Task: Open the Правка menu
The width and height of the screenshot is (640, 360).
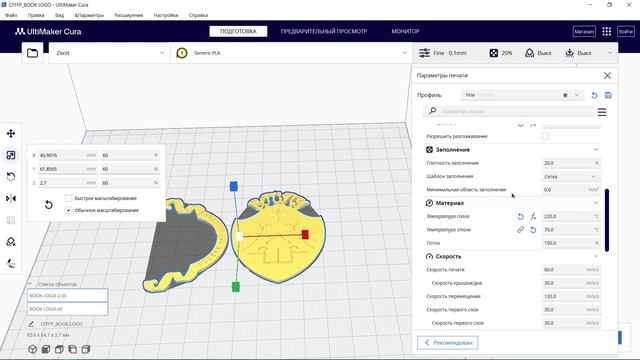Action: 36,15
